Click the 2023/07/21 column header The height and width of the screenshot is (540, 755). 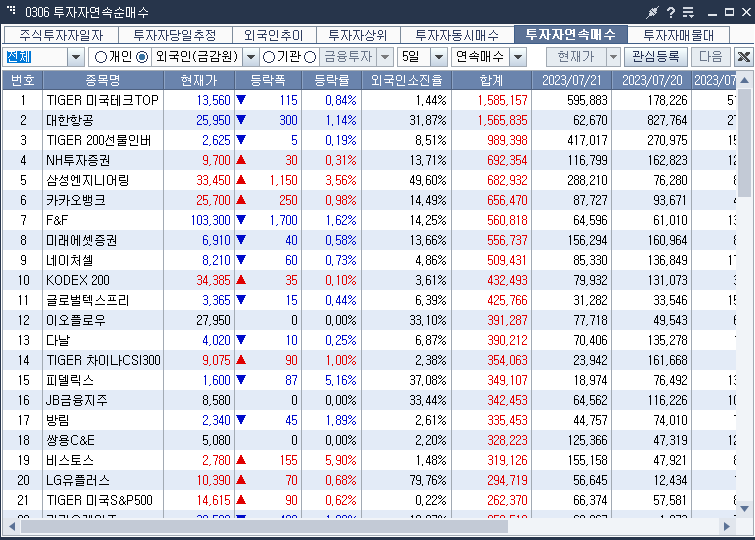571,80
